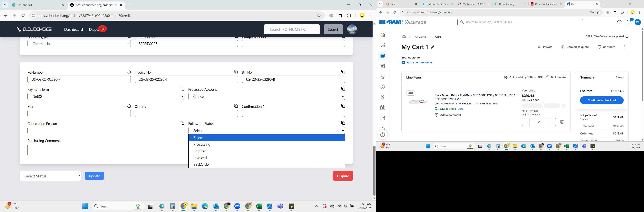Increase Rack Mount Kit quantity with plus
This screenshot has width=644, height=212.
552,122
